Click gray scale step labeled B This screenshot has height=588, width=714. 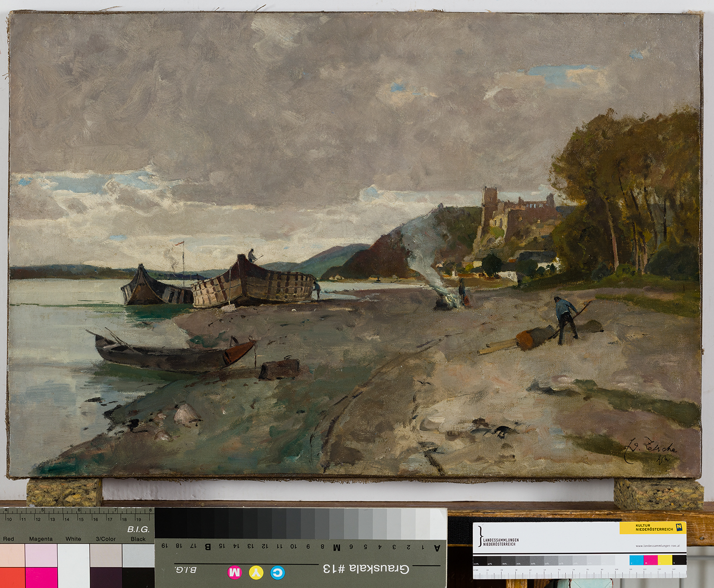click(208, 525)
